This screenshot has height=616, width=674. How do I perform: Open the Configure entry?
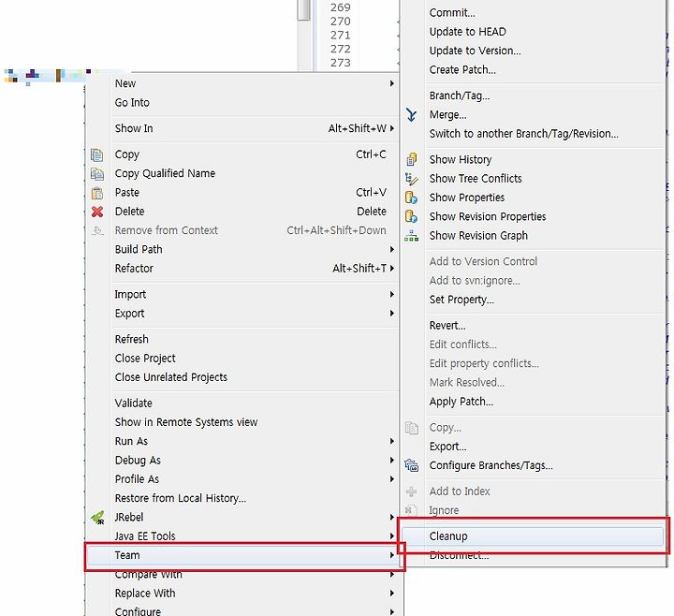click(138, 611)
